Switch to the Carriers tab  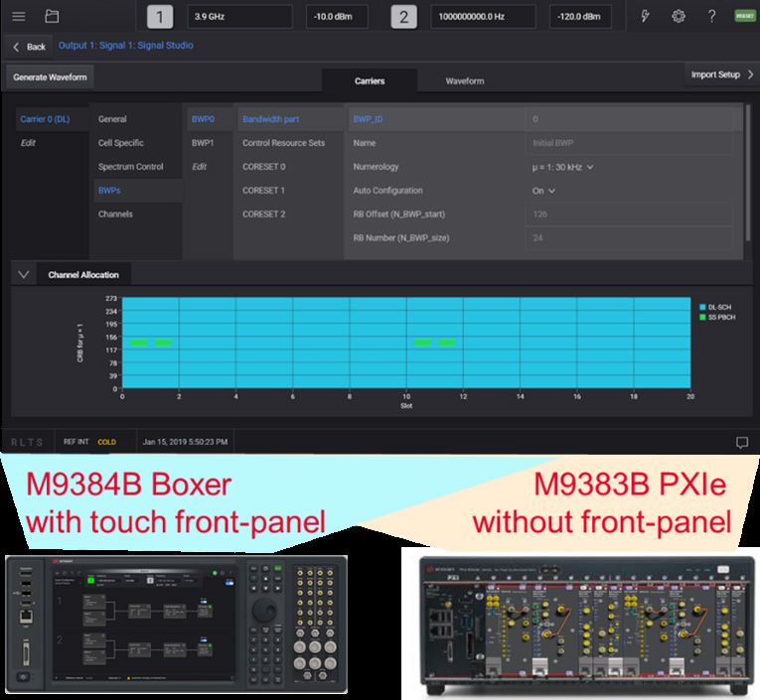370,80
